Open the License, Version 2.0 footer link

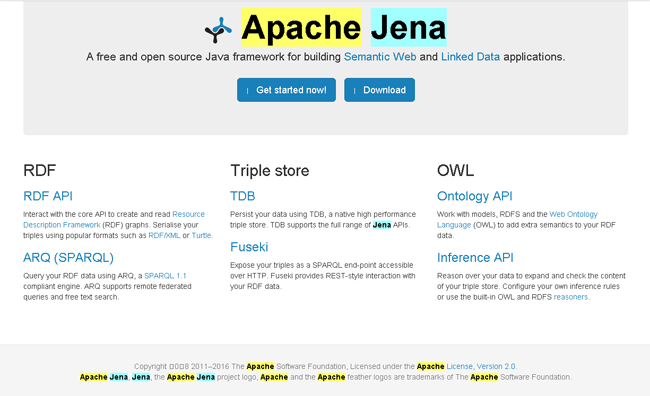click(x=481, y=366)
